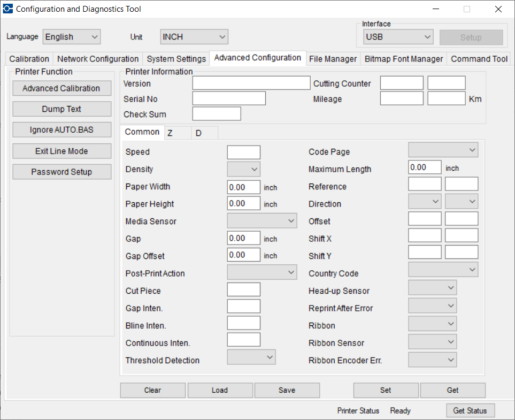This screenshot has width=515, height=420.
Task: Click the Paper Width input field
Action: [243, 187]
